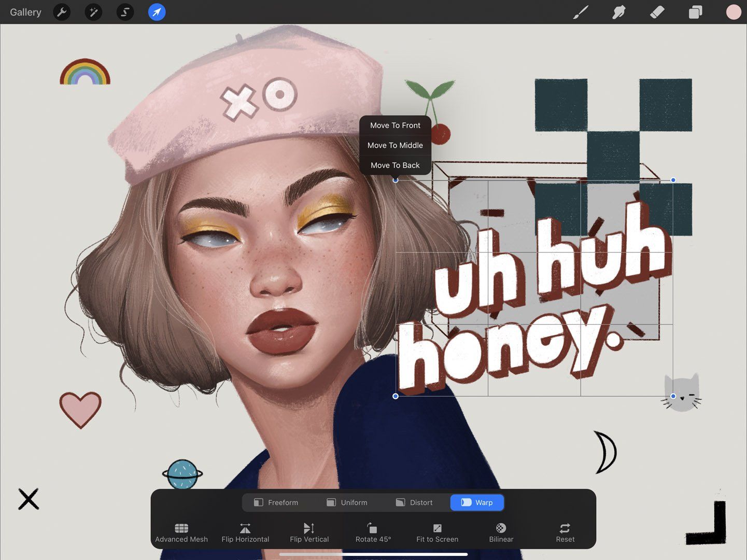The width and height of the screenshot is (747, 560).
Task: Open Bilinear interpolation options
Action: click(501, 532)
